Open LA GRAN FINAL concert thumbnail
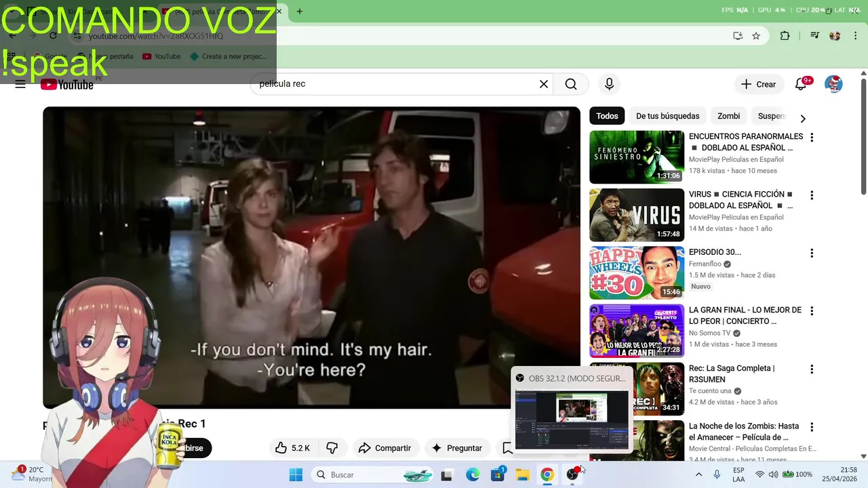Image resolution: width=868 pixels, height=488 pixels. (637, 331)
